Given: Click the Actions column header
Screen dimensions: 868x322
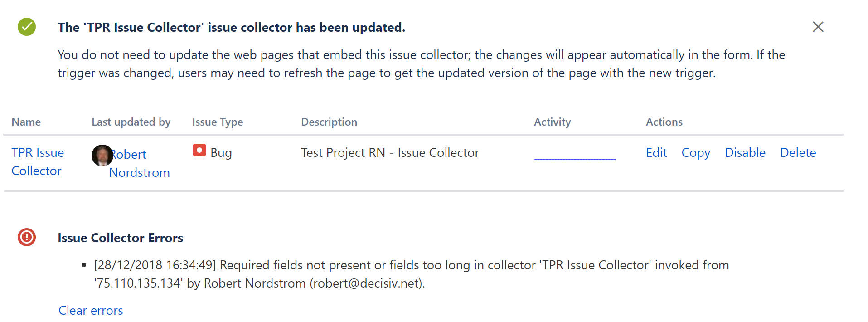Looking at the screenshot, I should click(x=664, y=122).
